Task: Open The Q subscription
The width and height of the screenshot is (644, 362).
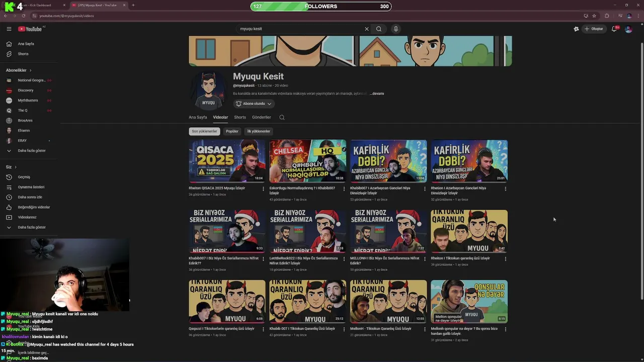Action: [x=23, y=110]
